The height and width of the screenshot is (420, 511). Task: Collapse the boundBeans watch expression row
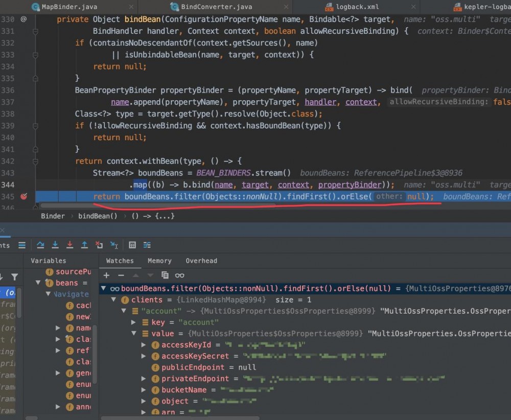(x=103, y=288)
